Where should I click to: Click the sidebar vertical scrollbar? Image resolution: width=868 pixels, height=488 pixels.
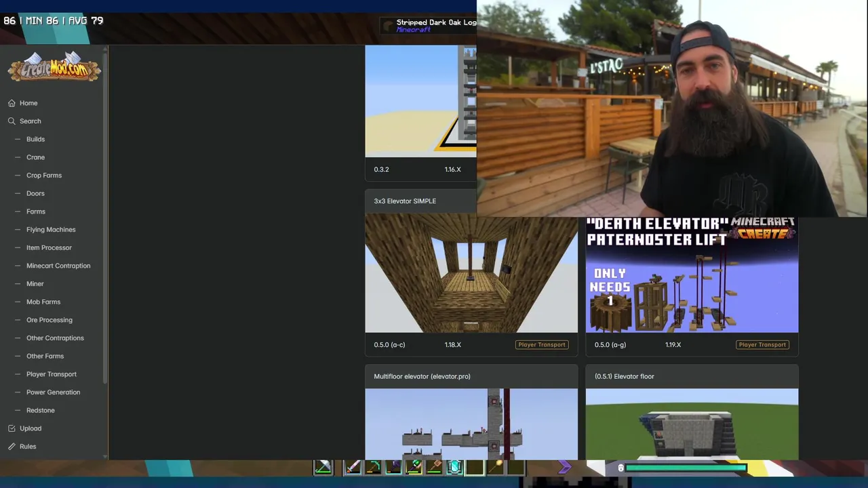point(105,217)
